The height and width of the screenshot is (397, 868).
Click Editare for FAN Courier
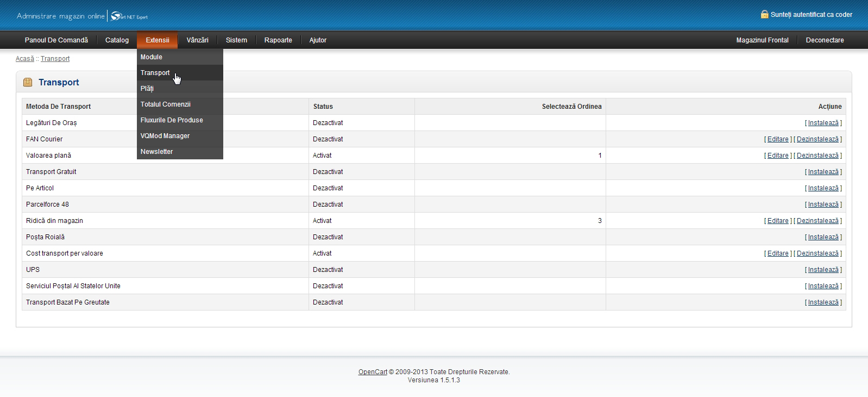[778, 139]
